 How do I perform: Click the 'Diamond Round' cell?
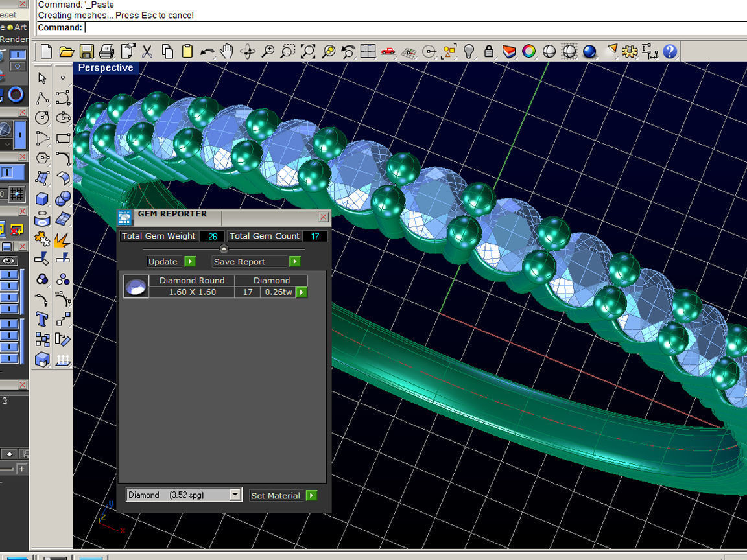coord(192,281)
